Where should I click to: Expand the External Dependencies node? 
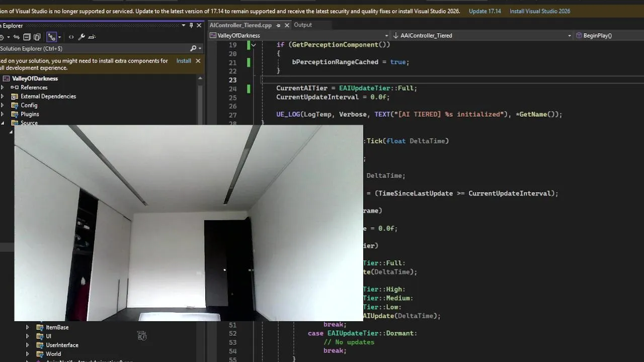(x=3, y=97)
